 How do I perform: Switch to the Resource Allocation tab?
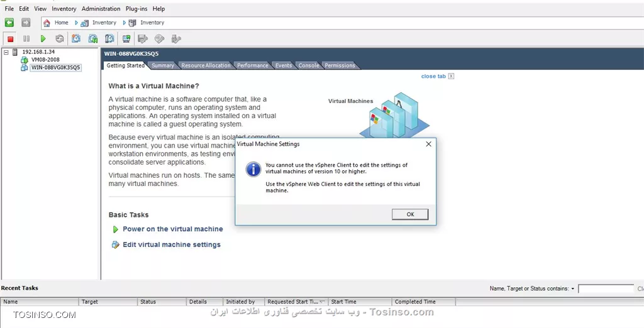pyautogui.click(x=206, y=65)
